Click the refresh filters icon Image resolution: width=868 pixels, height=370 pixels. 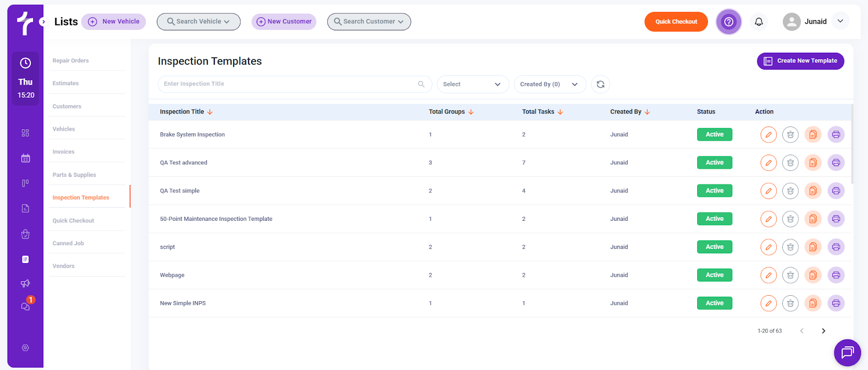tap(601, 84)
